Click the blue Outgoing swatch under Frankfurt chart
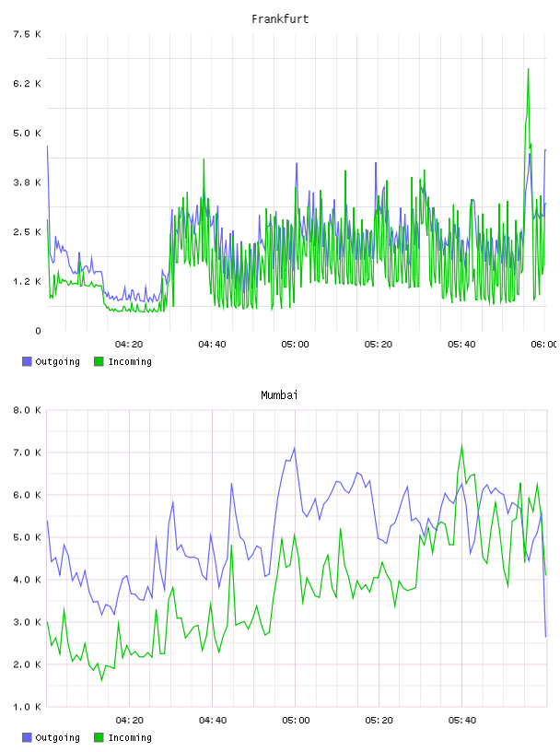The image size is (560, 752). (27, 361)
